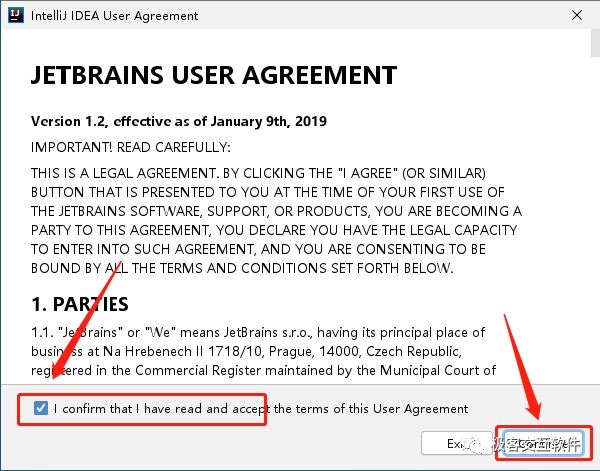The height and width of the screenshot is (471, 600).
Task: Click the Exit button
Action: (x=456, y=443)
